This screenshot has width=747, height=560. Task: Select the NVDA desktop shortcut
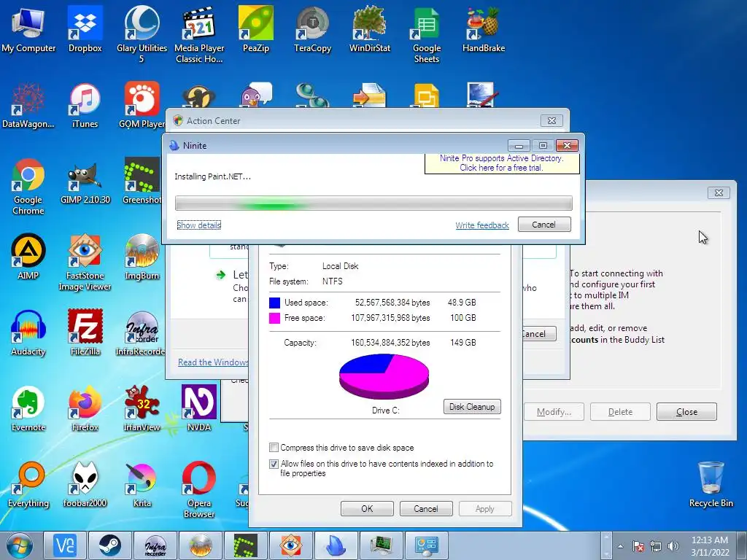coord(199,408)
